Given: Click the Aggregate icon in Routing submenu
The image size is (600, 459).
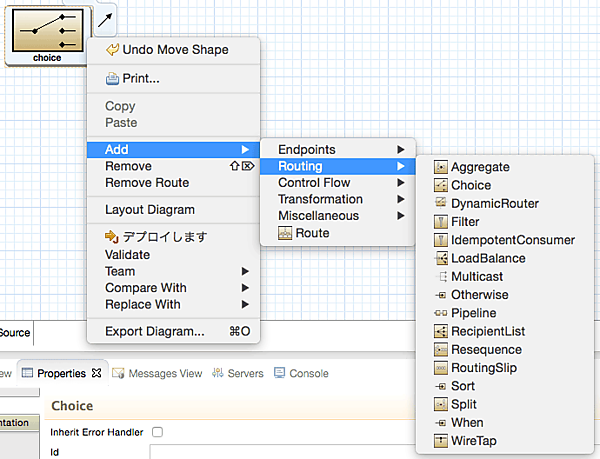Looking at the screenshot, I should tap(441, 167).
